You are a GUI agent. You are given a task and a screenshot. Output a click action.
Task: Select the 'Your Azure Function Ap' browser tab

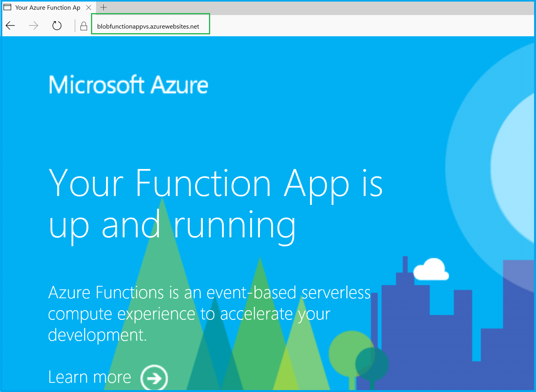point(48,7)
